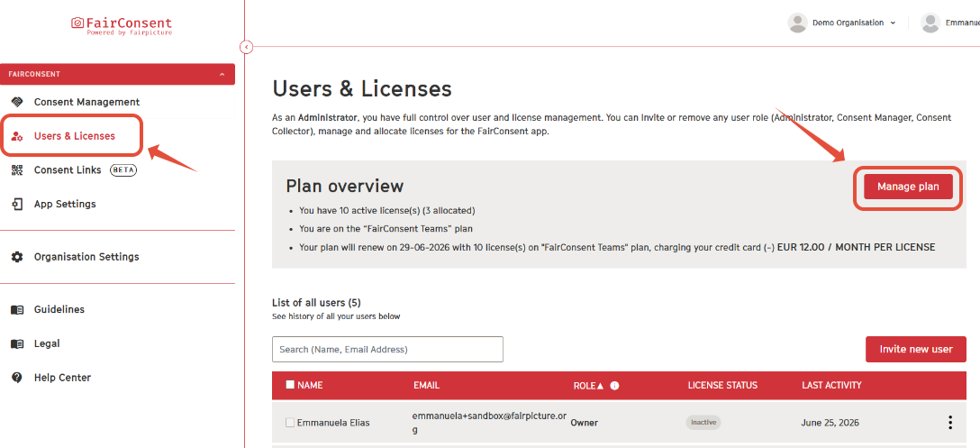Click 'See history of all your users below'
The width and height of the screenshot is (980, 448).
pyautogui.click(x=336, y=316)
